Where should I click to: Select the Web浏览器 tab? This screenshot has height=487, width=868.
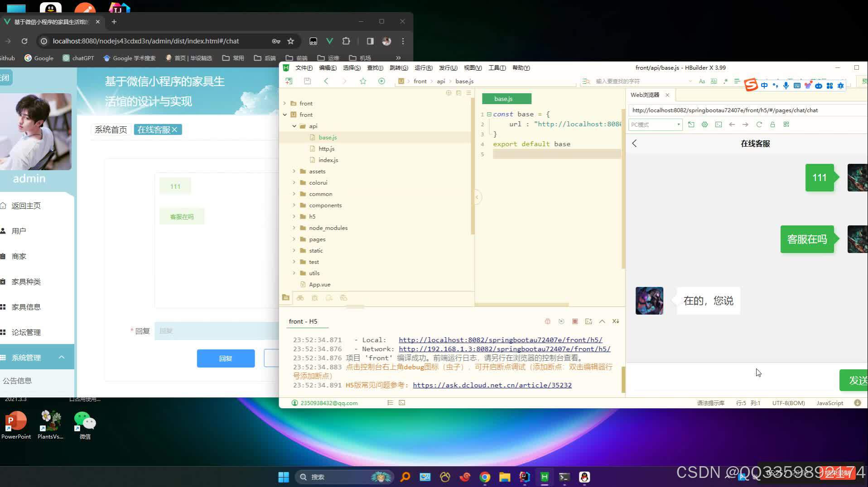click(x=645, y=95)
